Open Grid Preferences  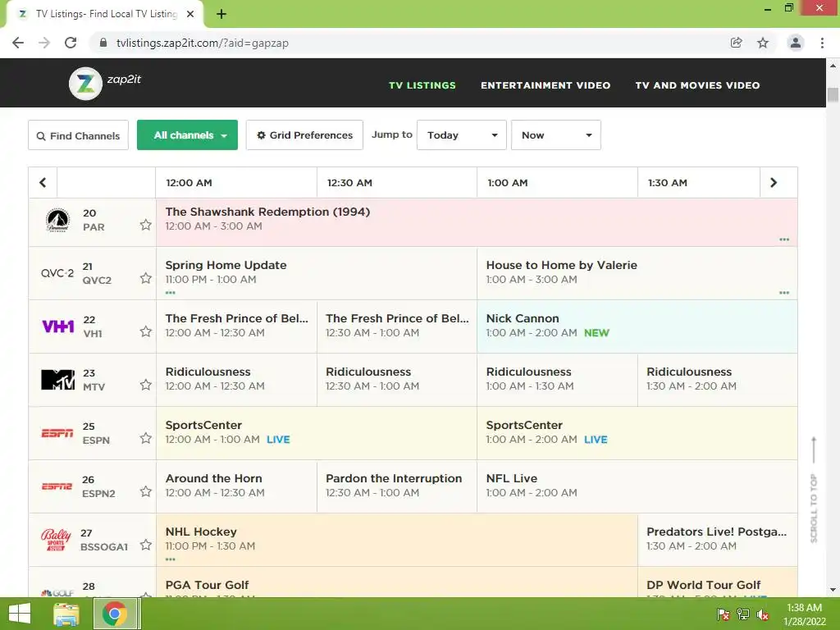pos(304,135)
